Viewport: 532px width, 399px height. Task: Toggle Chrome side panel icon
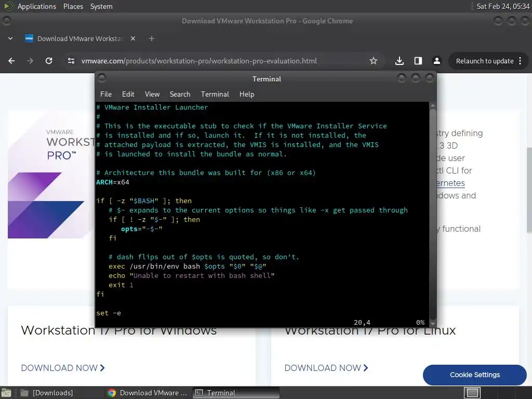pyautogui.click(x=418, y=61)
